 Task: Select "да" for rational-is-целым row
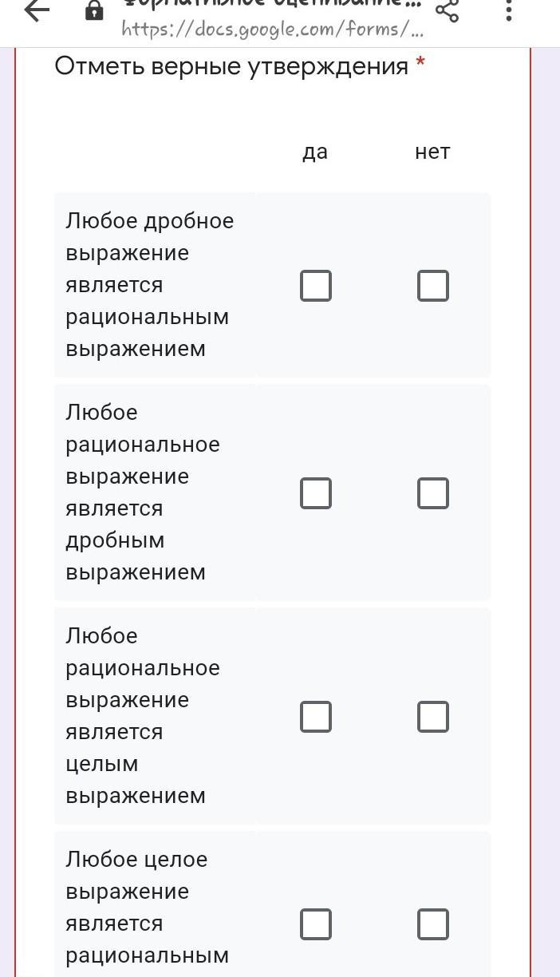(x=316, y=717)
